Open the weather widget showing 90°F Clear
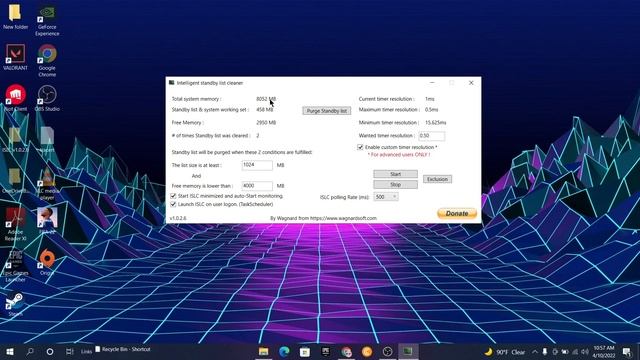Image resolution: width=640 pixels, height=360 pixels. pyautogui.click(x=505, y=351)
